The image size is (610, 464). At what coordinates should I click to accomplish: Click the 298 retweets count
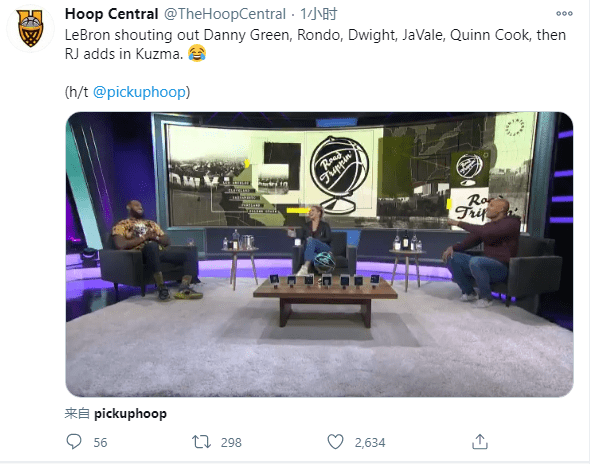(x=231, y=442)
